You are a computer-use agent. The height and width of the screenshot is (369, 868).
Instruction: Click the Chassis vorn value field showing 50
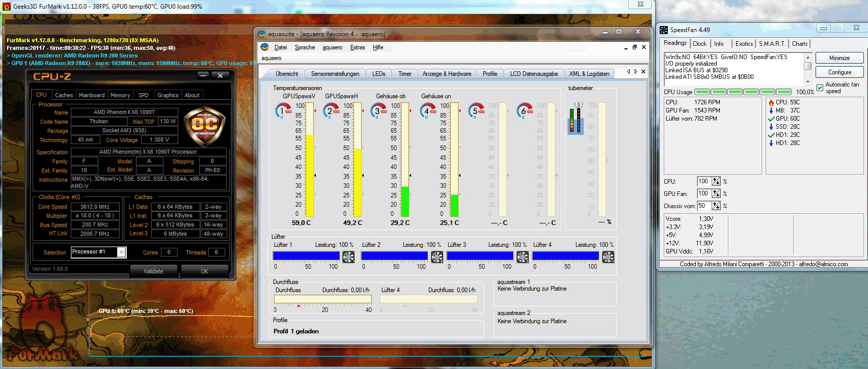point(705,206)
